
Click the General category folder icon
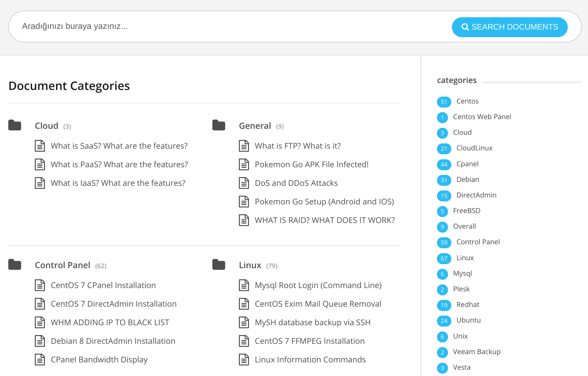point(219,125)
